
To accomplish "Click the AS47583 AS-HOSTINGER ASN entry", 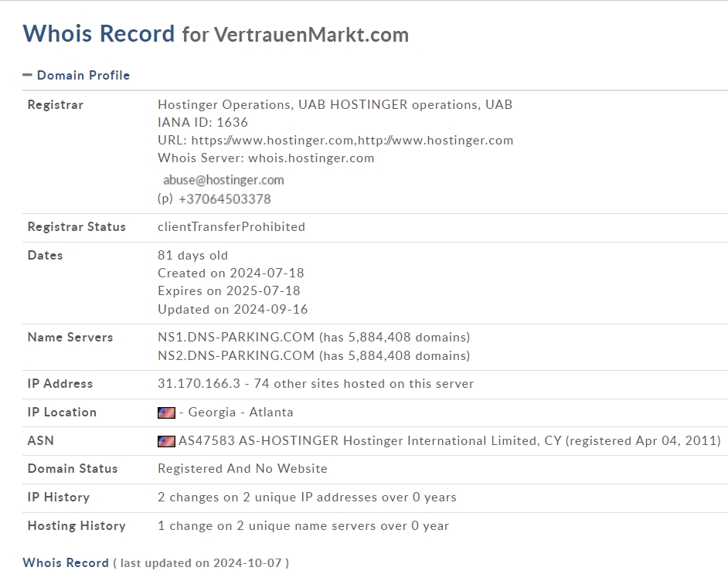I will [x=450, y=441].
